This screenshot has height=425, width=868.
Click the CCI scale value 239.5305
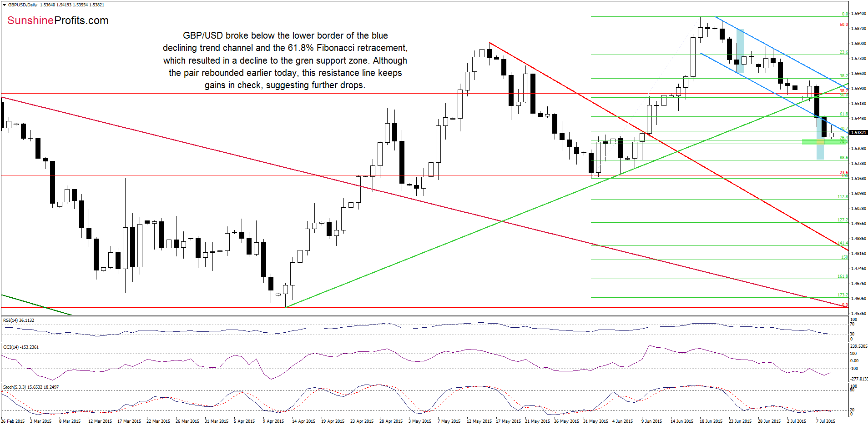pyautogui.click(x=859, y=346)
